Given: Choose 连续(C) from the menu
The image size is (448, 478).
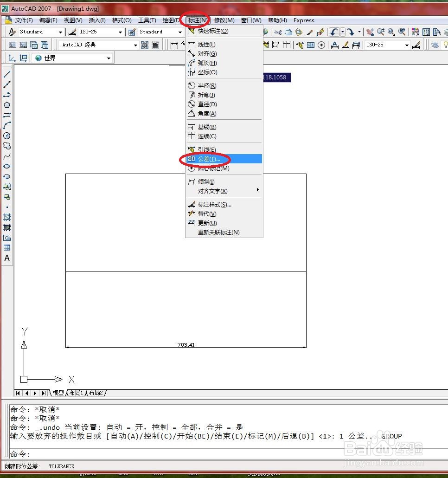Looking at the screenshot, I should [224, 136].
